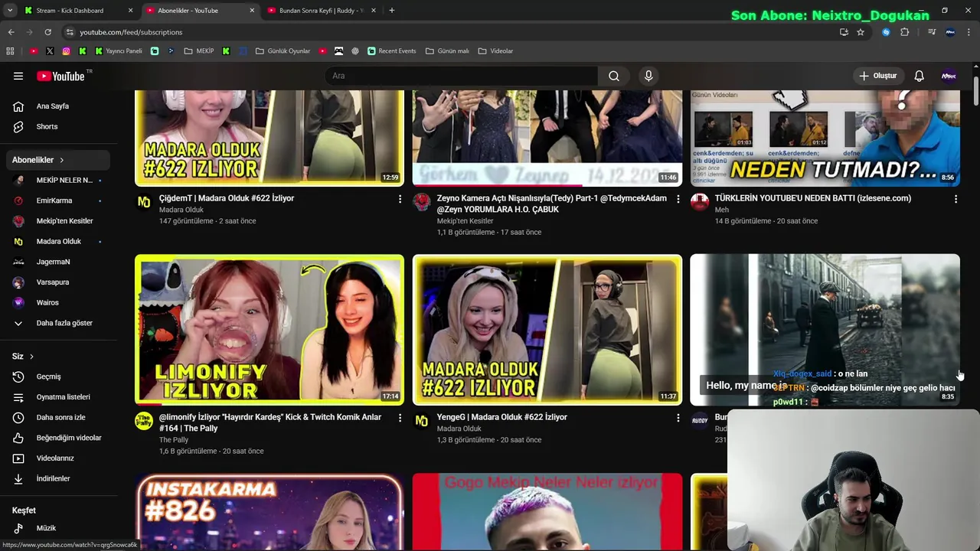Open Günün malı bookmarks folder
Screen dimensions: 980x551
click(x=447, y=51)
